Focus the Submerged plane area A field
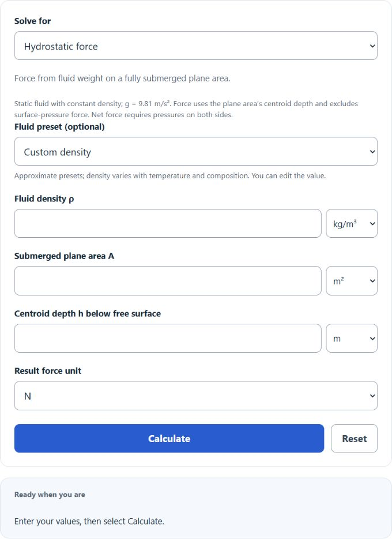The image size is (392, 539). click(x=168, y=281)
